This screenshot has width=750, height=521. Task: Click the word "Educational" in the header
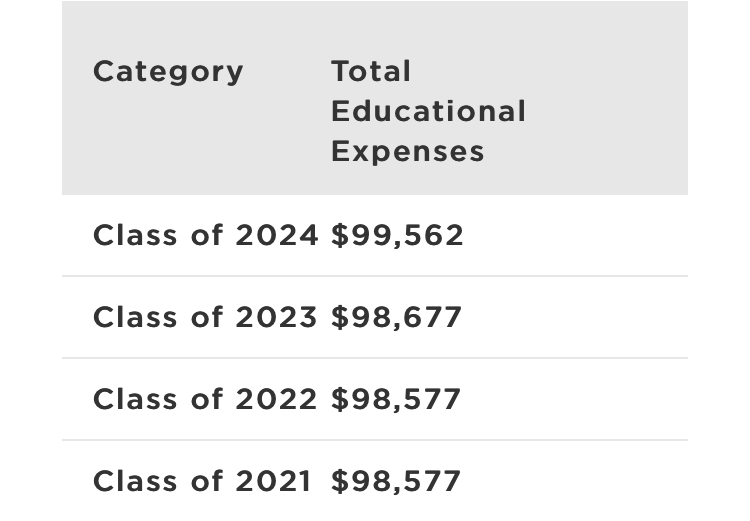428,111
